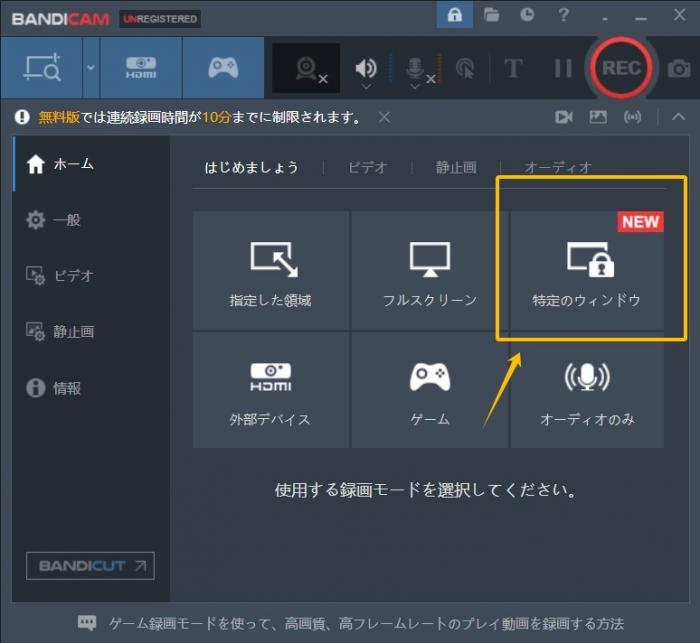700x643 pixels.
Task: Open the help question mark icon
Action: click(563, 15)
